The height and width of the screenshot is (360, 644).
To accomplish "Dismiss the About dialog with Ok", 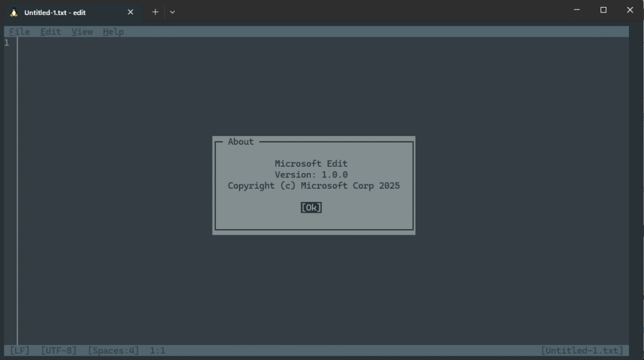I will pyautogui.click(x=311, y=208).
